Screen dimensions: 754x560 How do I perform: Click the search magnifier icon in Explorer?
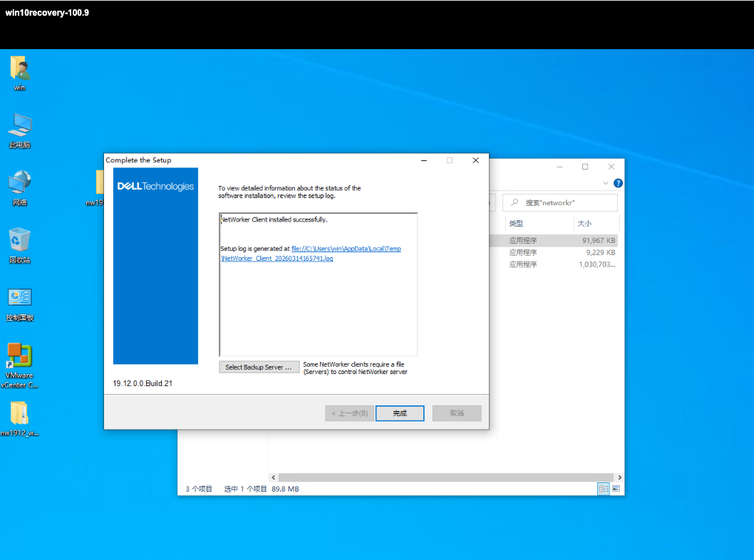[x=515, y=202]
